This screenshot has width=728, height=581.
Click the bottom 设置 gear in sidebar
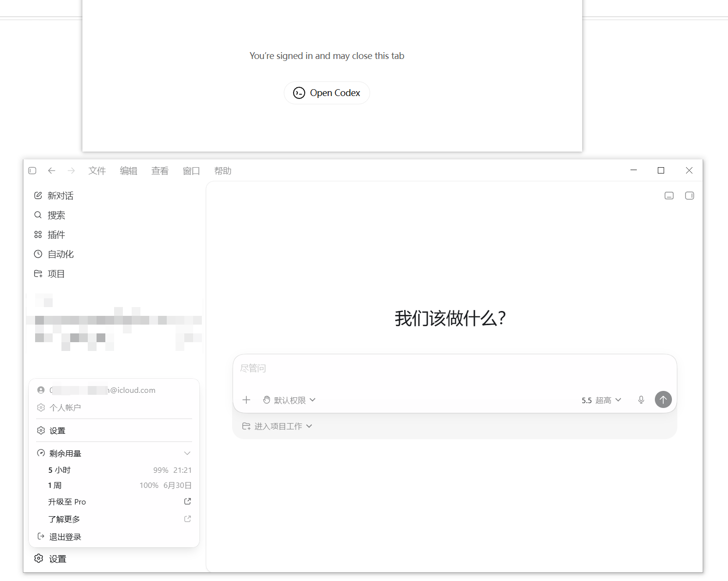tap(50, 559)
